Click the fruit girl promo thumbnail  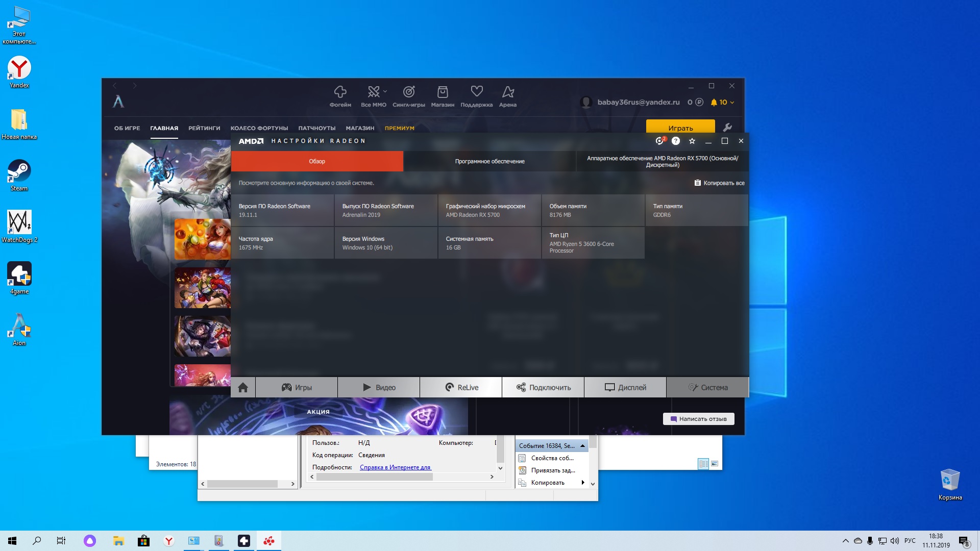point(202,239)
